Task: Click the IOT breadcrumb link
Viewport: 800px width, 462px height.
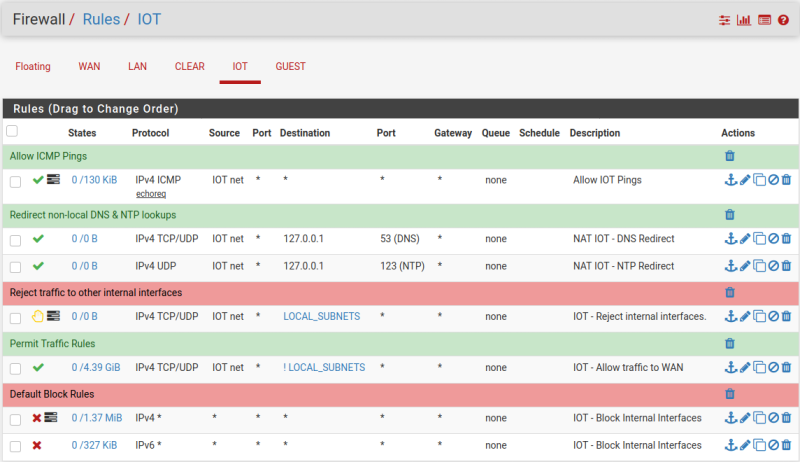Action: click(x=149, y=19)
